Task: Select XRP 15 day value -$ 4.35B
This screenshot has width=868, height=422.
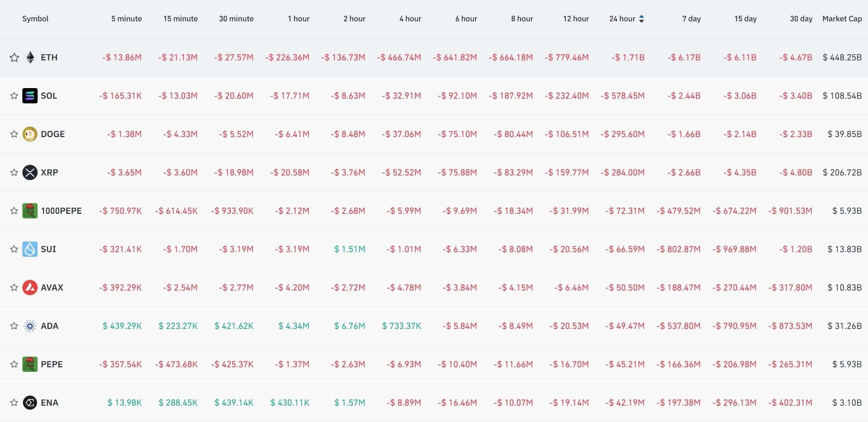Action: (x=740, y=173)
